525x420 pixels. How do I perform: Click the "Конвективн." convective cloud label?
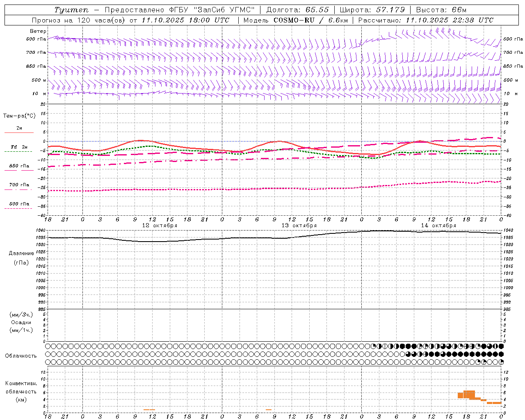coord(21,383)
